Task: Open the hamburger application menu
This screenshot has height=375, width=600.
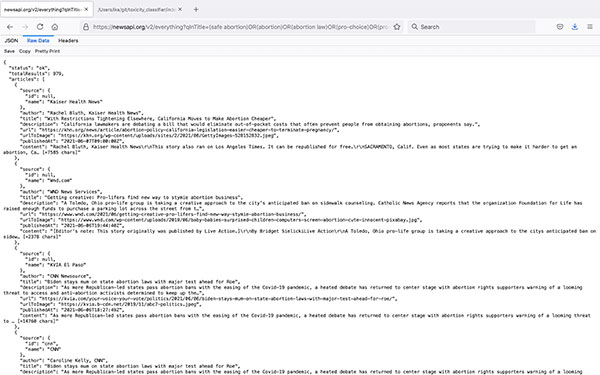Action: [590, 27]
